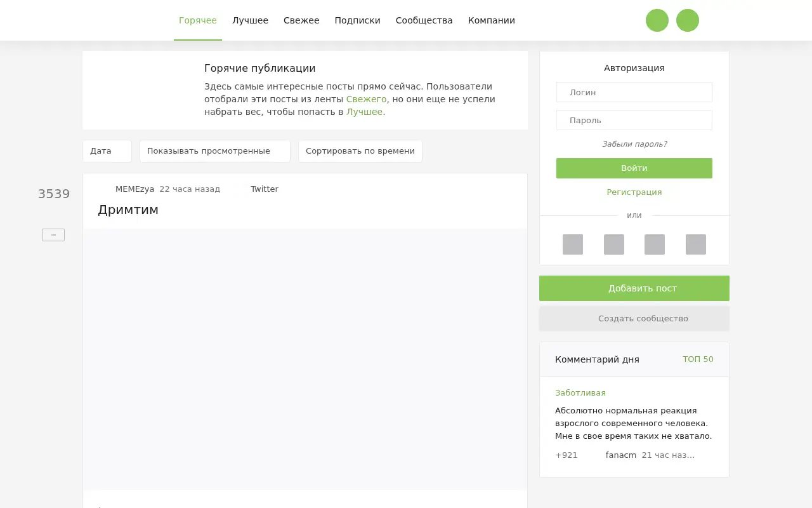Open the ТОП 50 comments link
This screenshot has height=508, width=812.
pos(698,359)
